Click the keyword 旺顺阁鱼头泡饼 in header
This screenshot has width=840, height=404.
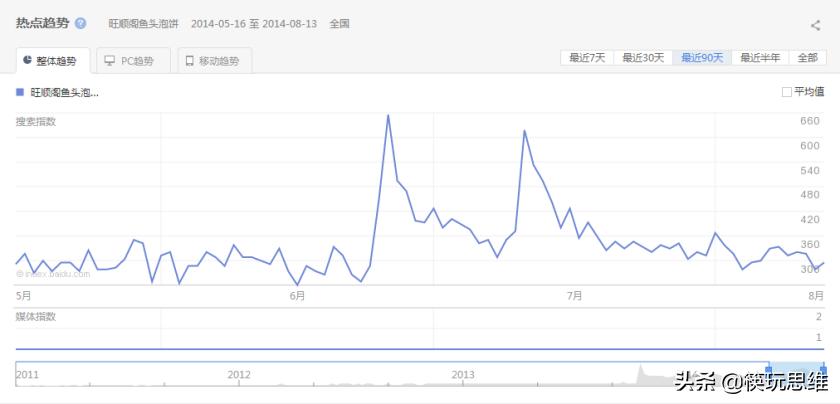(143, 24)
